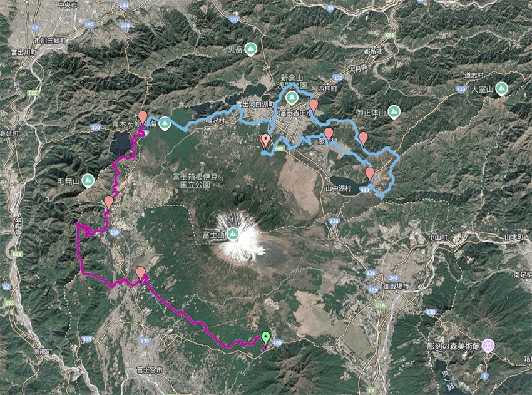532x395 pixels.
Task: Click the green start pin near route 469
Action: (x=265, y=338)
